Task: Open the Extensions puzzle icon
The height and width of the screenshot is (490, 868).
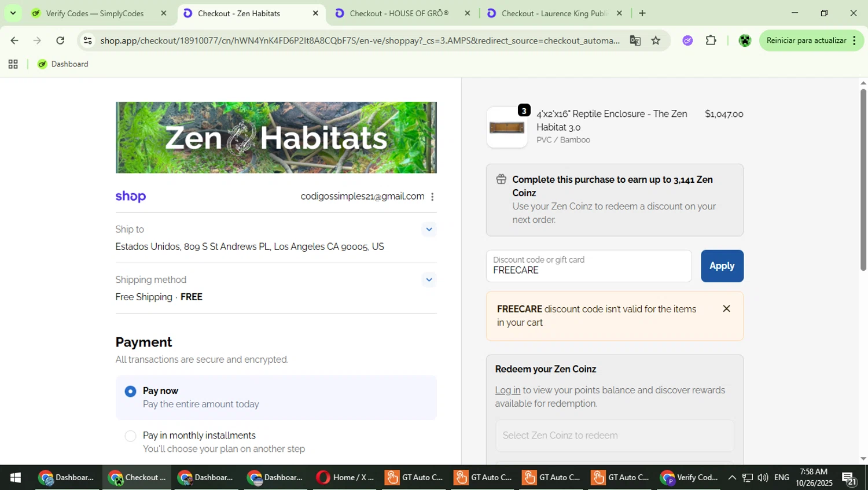Action: (x=711, y=40)
